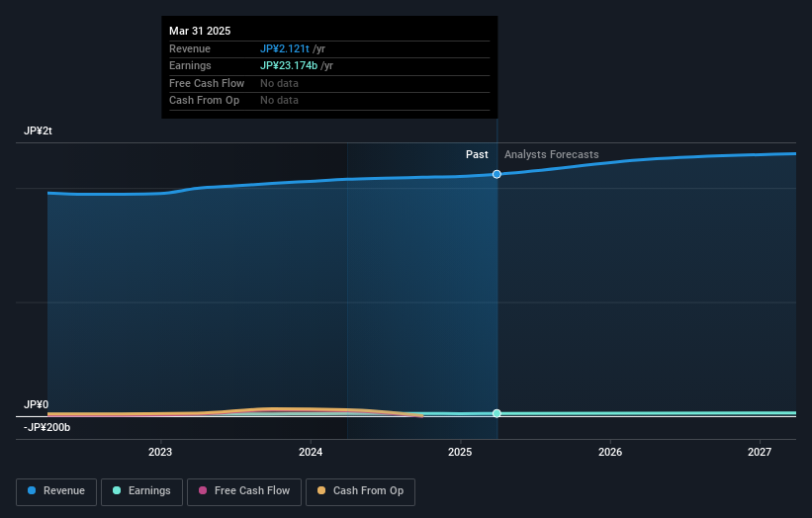Click the Free Cash Flow label in tooltip

(x=207, y=83)
